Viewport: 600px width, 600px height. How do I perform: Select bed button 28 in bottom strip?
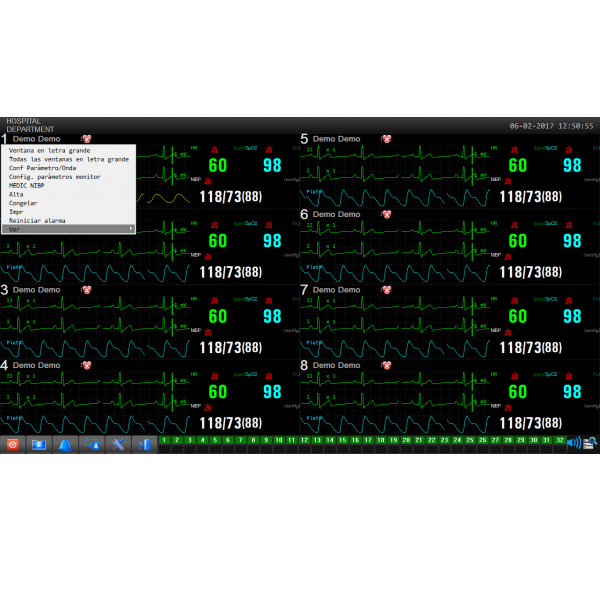tap(508, 440)
